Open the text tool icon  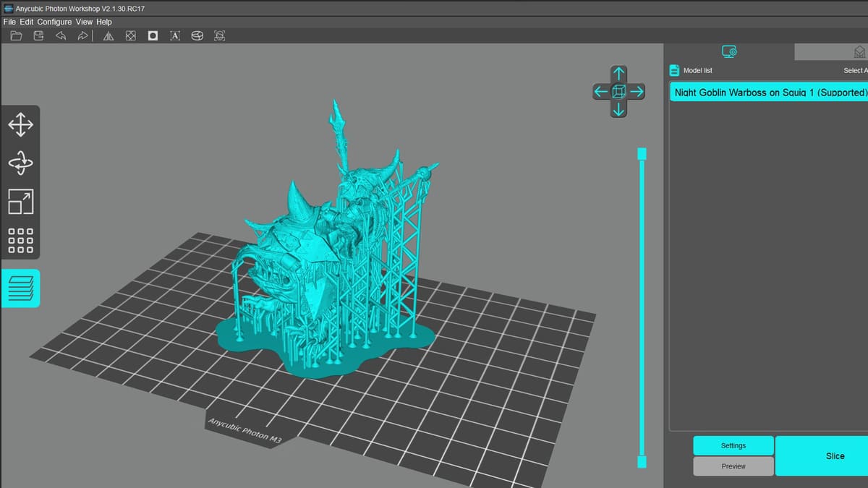point(175,35)
